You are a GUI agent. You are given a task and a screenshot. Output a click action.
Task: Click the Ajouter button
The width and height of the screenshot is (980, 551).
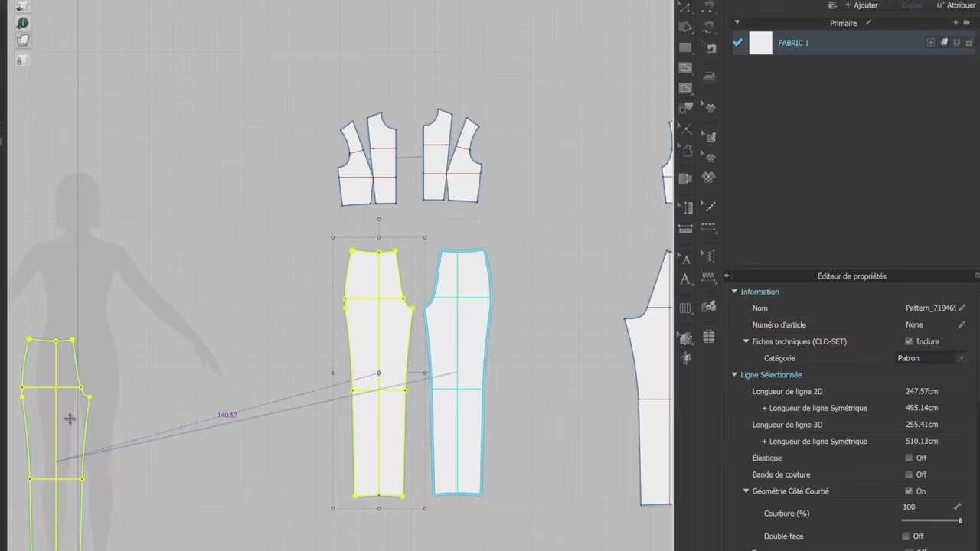tap(861, 5)
